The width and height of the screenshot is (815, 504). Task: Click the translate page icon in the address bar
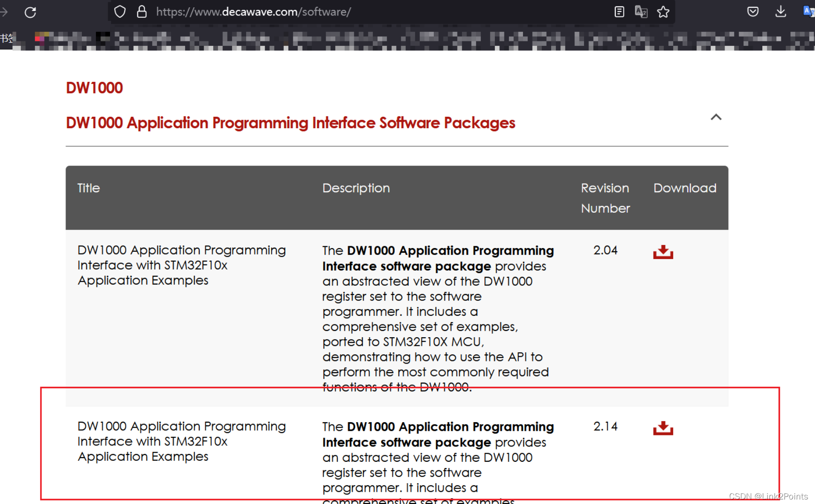(641, 12)
